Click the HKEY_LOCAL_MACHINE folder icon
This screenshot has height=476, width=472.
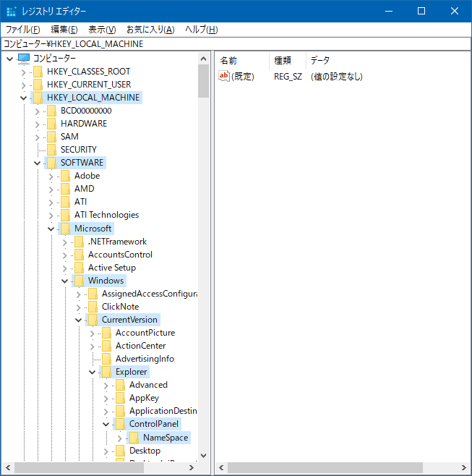(38, 98)
